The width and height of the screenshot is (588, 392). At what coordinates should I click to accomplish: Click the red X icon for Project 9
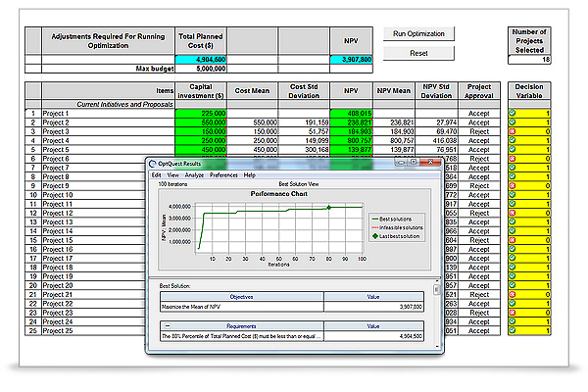point(514,185)
